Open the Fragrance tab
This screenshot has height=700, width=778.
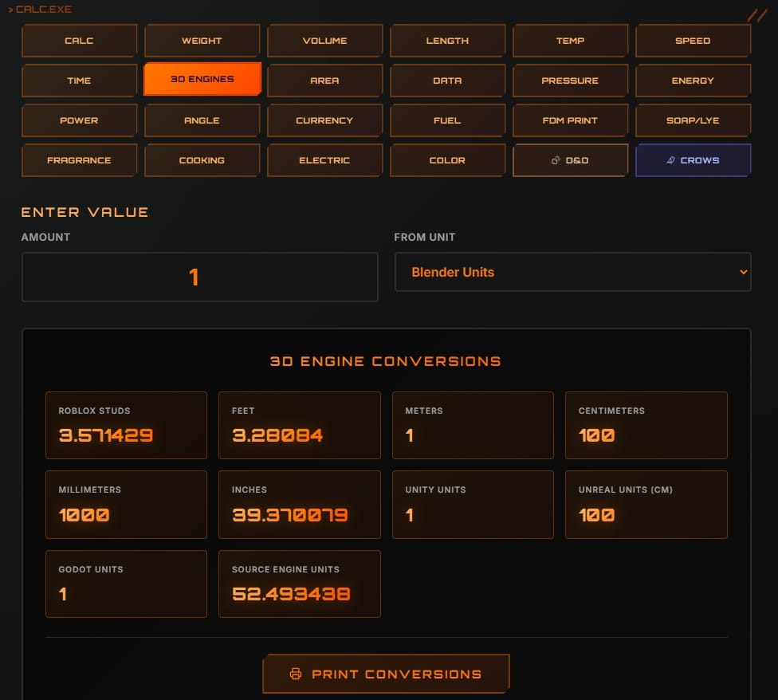pos(79,160)
